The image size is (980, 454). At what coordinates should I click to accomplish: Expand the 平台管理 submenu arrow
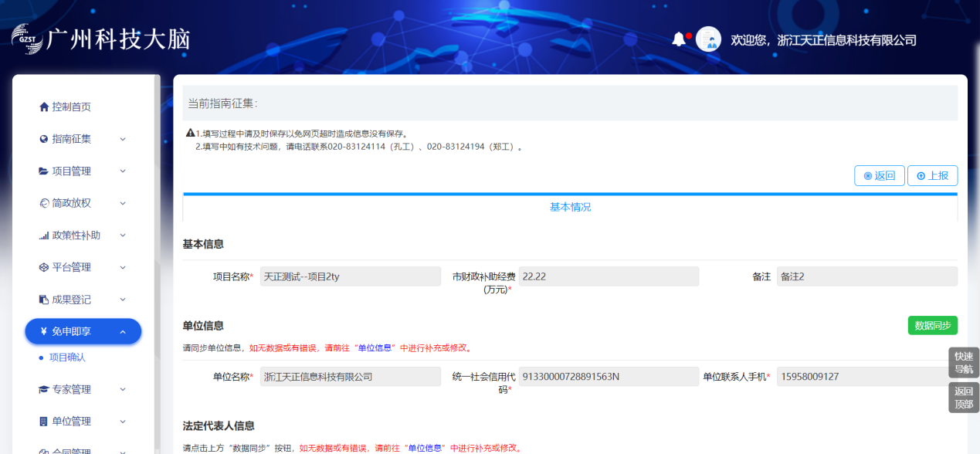(123, 267)
